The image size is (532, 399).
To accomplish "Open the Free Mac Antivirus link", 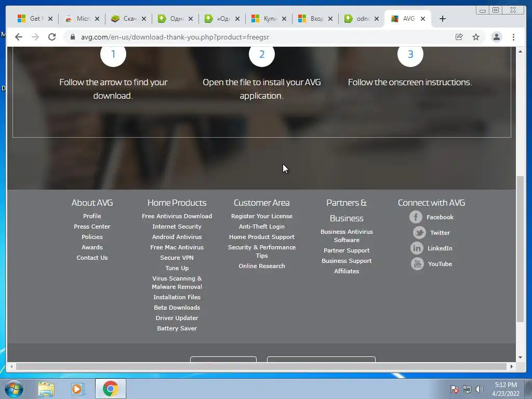I will pos(177,247).
